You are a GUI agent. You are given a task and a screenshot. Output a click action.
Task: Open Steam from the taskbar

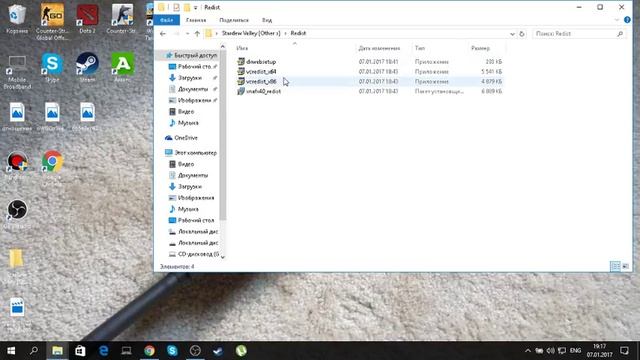pos(218,351)
